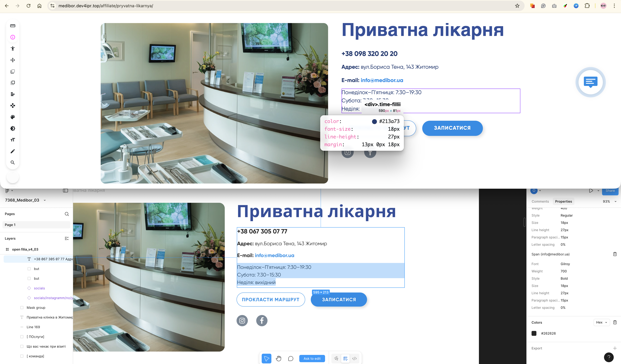The image size is (621, 364).
Task: Click the Ask to edit button
Action: (312, 358)
